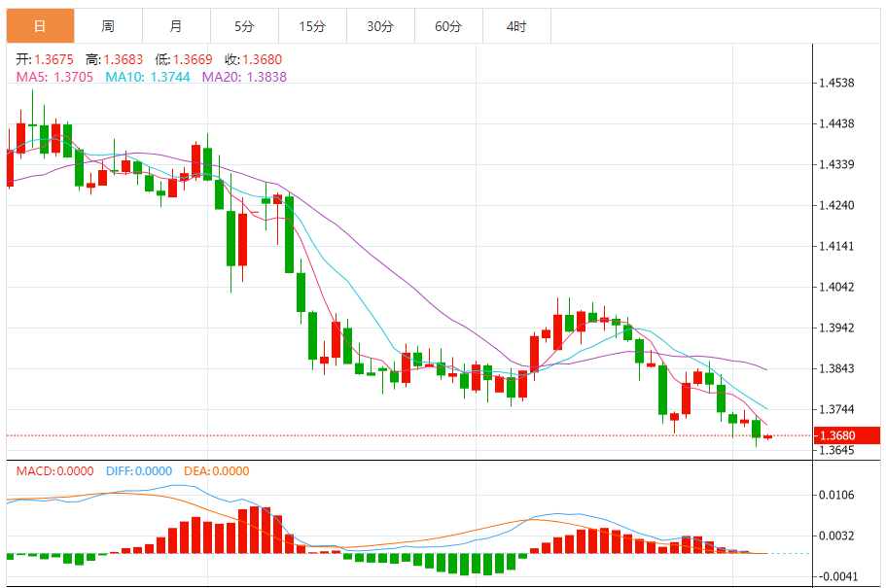Click the 1.4538 price axis label
The height and width of the screenshot is (588, 886).
pos(836,83)
